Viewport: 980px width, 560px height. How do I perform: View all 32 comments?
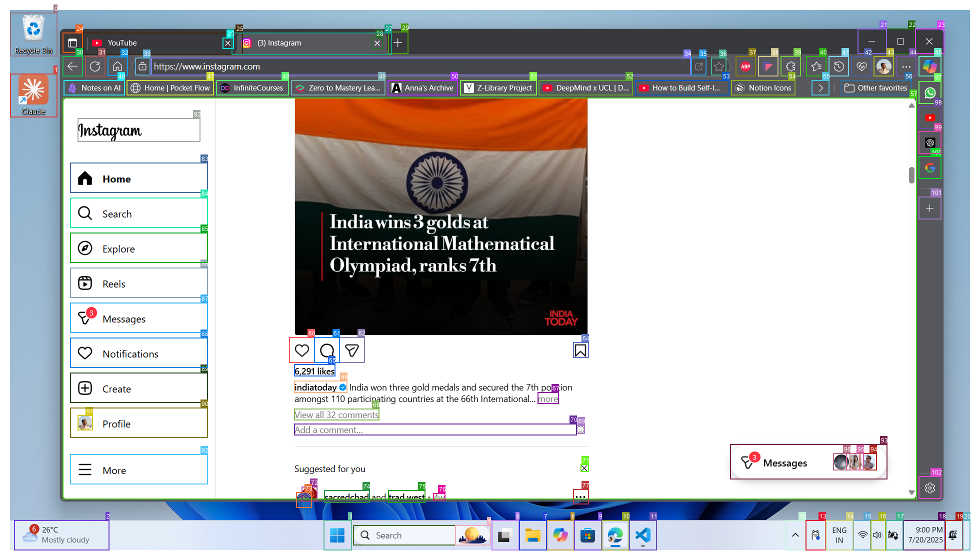[x=336, y=415]
